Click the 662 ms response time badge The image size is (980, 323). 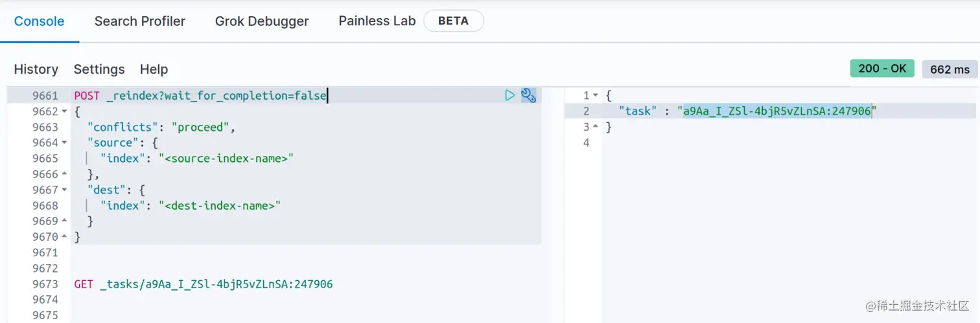click(950, 69)
